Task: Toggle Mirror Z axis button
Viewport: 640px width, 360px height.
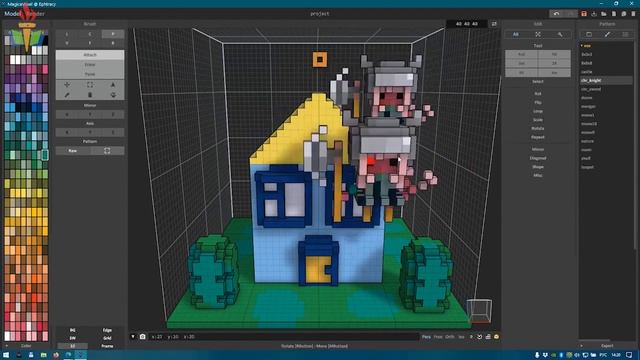Action: [x=113, y=115]
